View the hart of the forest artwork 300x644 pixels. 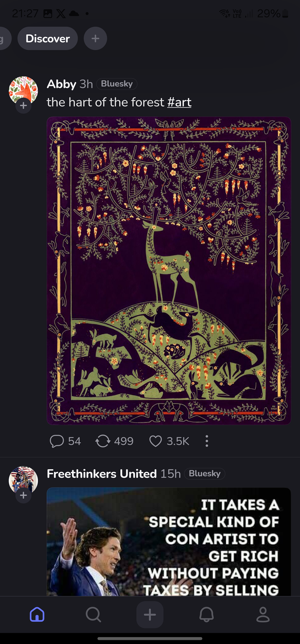169,270
